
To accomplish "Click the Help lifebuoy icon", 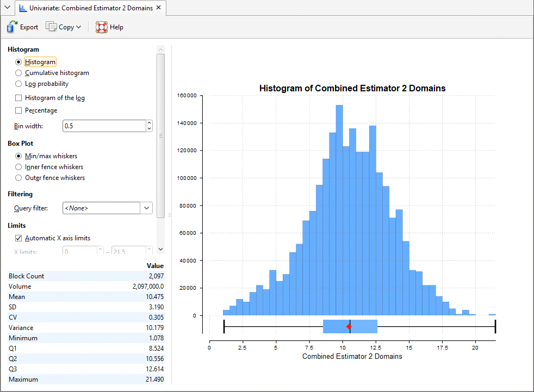I will point(101,27).
